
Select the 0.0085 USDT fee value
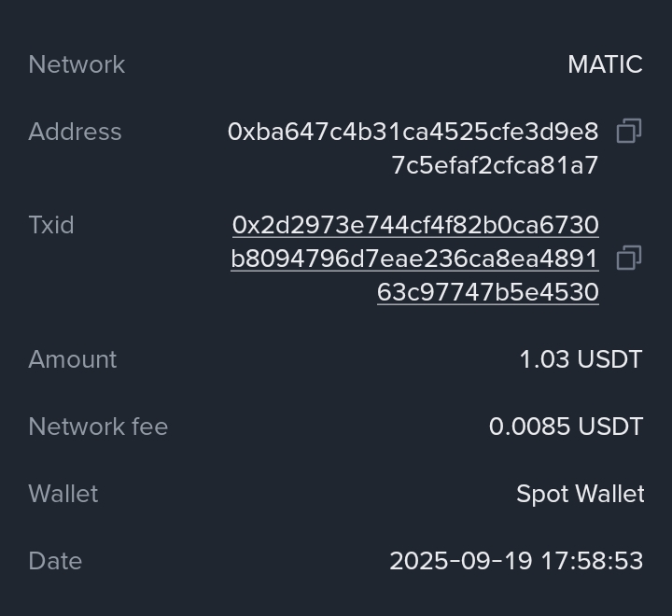click(x=566, y=427)
